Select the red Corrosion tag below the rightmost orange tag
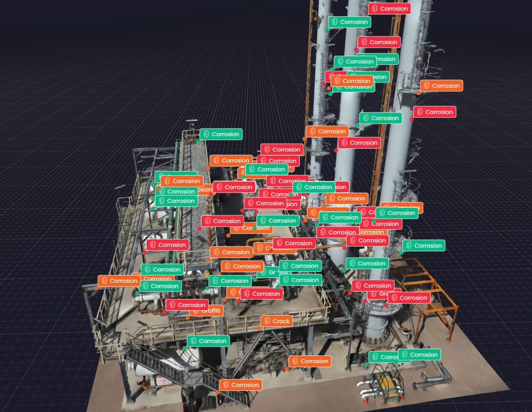 coord(435,112)
